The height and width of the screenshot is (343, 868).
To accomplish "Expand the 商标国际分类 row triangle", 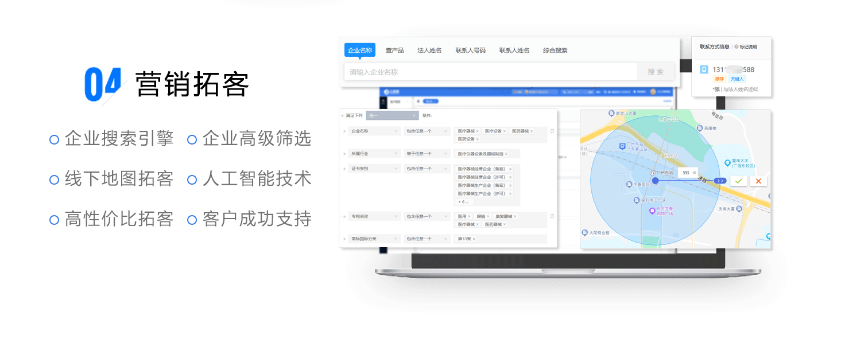I will pos(344,239).
